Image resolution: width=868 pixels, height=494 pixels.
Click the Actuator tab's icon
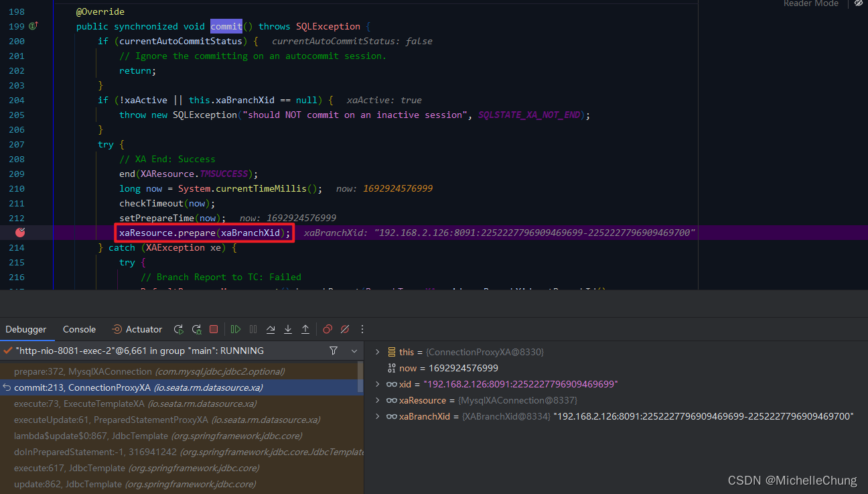point(117,329)
